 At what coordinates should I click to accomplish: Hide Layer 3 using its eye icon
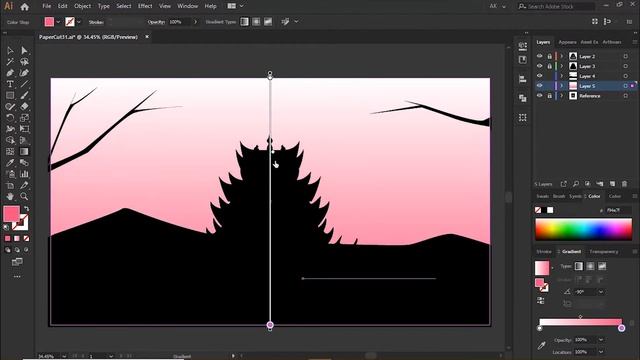coord(540,66)
